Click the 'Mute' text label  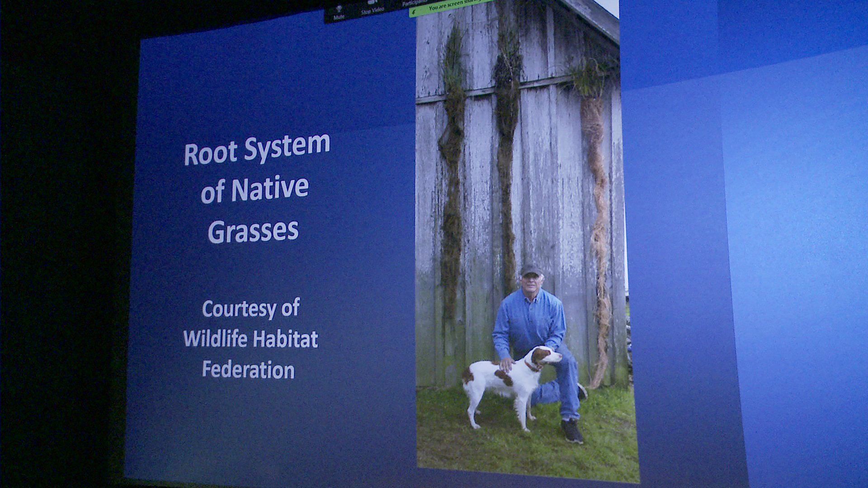coord(339,17)
